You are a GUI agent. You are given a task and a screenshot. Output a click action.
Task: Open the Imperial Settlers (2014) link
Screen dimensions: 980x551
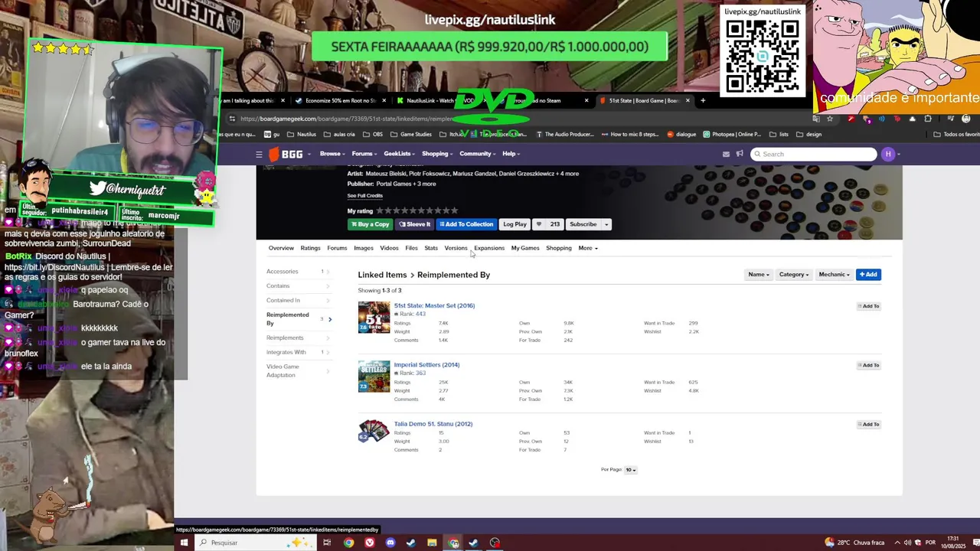(426, 364)
